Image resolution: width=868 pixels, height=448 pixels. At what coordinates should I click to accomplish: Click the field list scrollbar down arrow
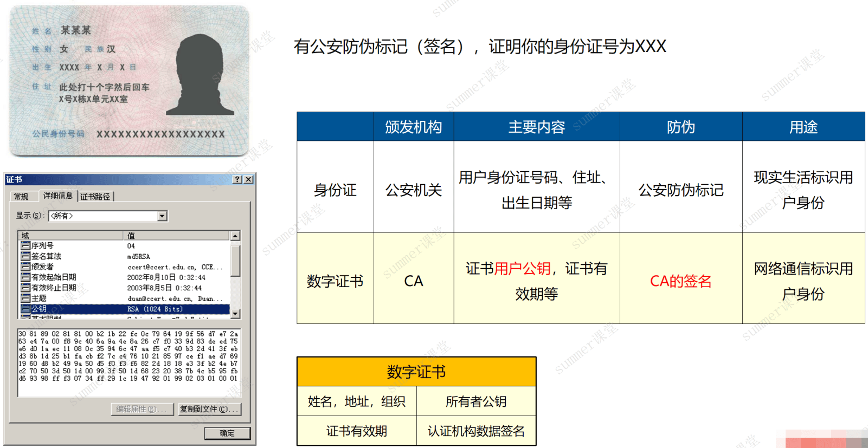235,314
